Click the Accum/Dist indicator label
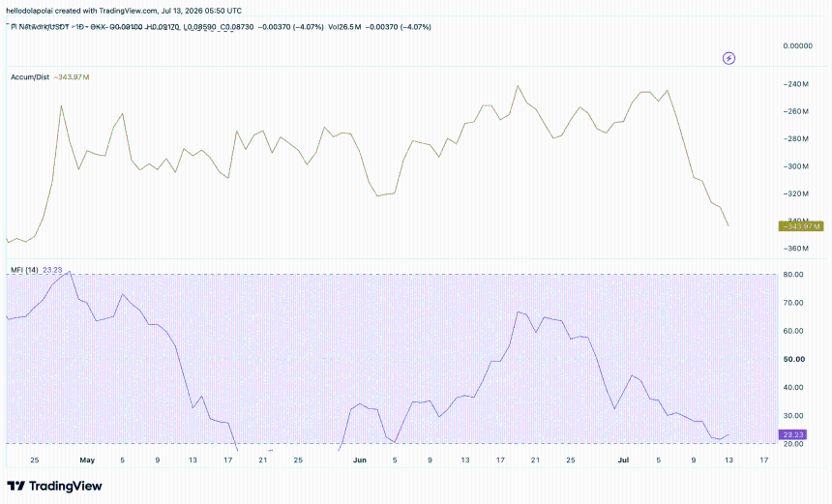 click(x=30, y=77)
